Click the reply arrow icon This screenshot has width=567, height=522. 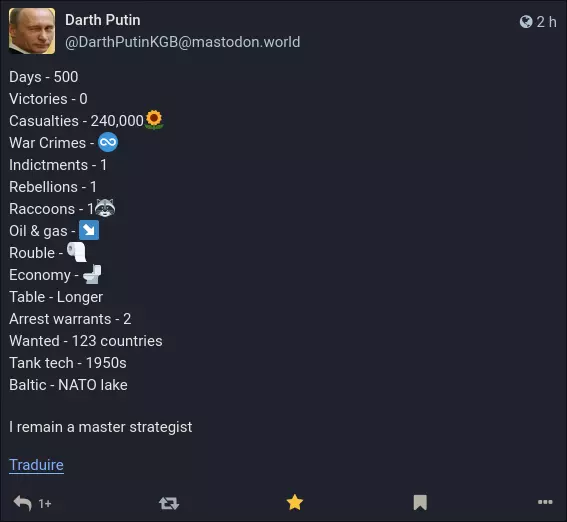click(x=22, y=503)
